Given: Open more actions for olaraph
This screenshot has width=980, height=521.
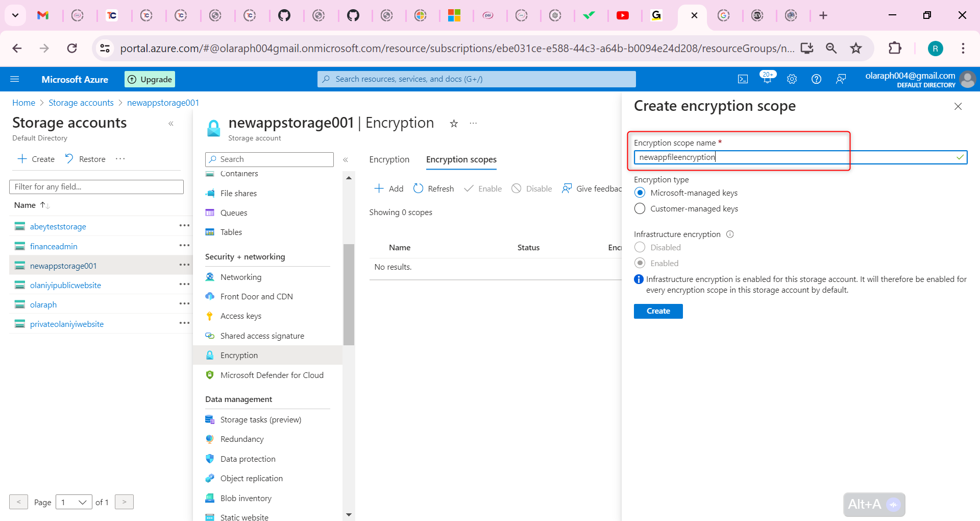Looking at the screenshot, I should click(x=184, y=304).
